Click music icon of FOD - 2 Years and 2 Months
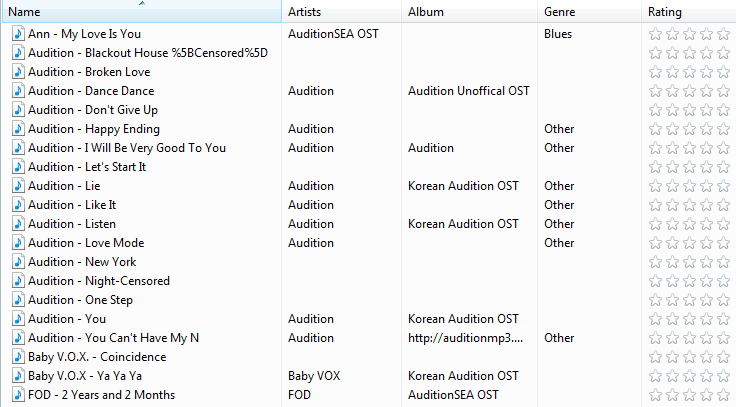 (18, 395)
